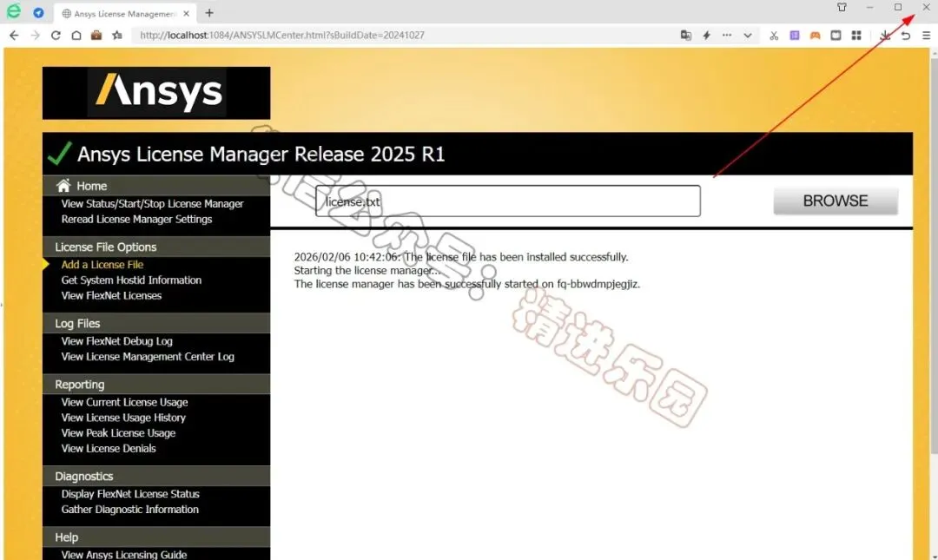
Task: Reload the page with the refresh icon
Action: (56, 36)
